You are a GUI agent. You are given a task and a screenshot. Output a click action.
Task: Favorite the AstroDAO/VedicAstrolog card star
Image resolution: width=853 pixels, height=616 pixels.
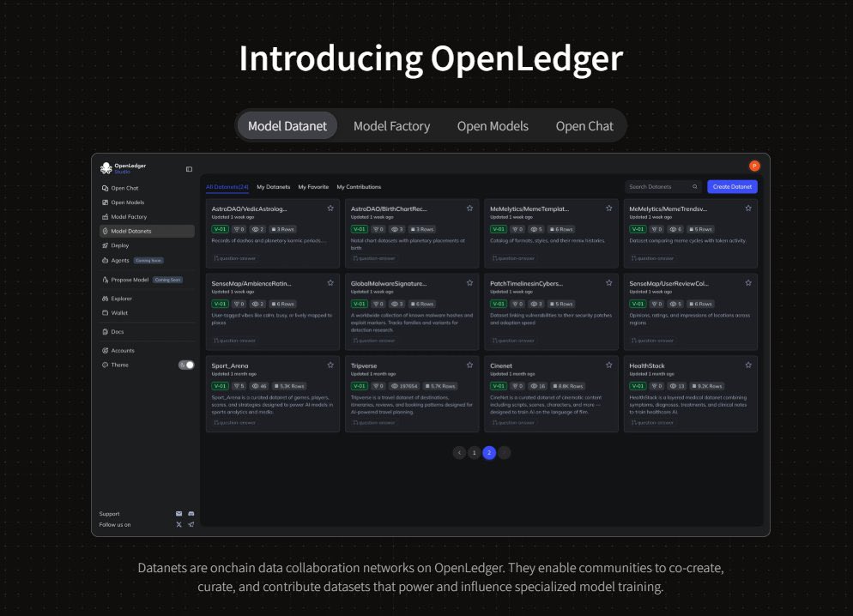coord(330,208)
